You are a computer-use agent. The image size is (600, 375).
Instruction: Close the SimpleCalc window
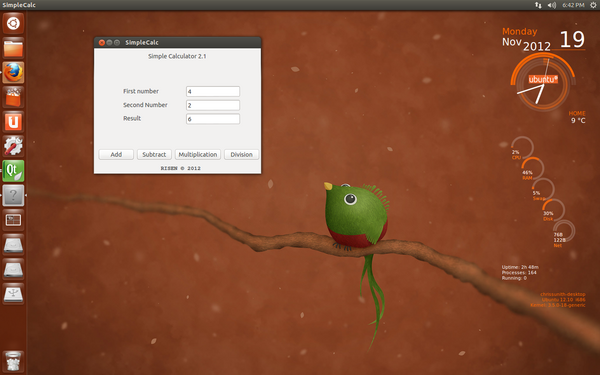point(102,42)
